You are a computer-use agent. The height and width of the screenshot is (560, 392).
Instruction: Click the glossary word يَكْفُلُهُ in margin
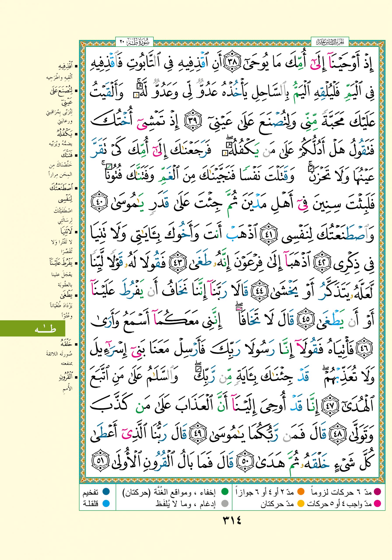coord(65,134)
